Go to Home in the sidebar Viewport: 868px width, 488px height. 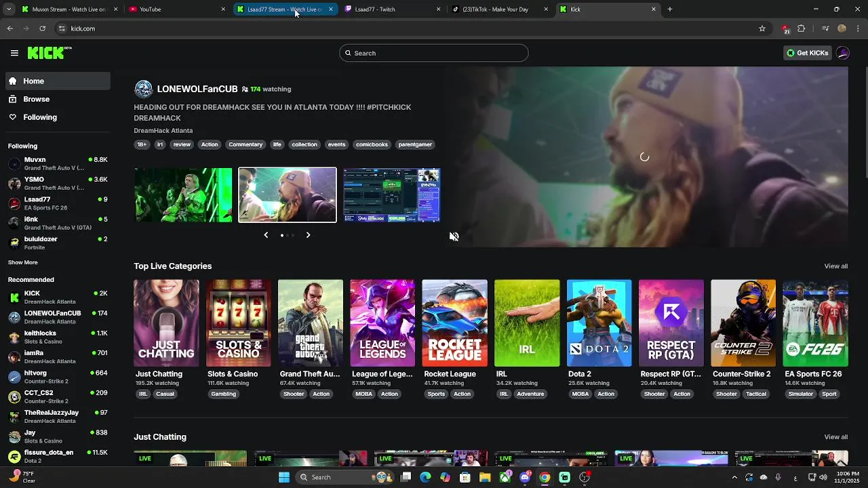(x=58, y=81)
